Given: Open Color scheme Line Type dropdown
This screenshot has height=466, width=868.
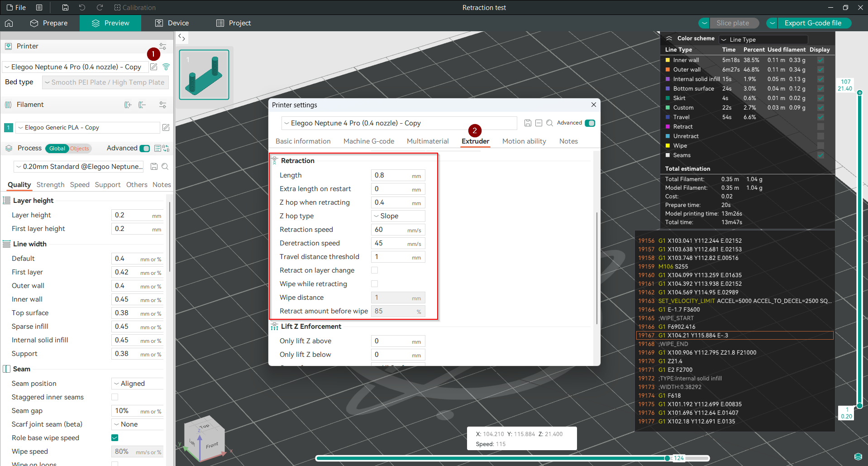Looking at the screenshot, I should click(763, 39).
